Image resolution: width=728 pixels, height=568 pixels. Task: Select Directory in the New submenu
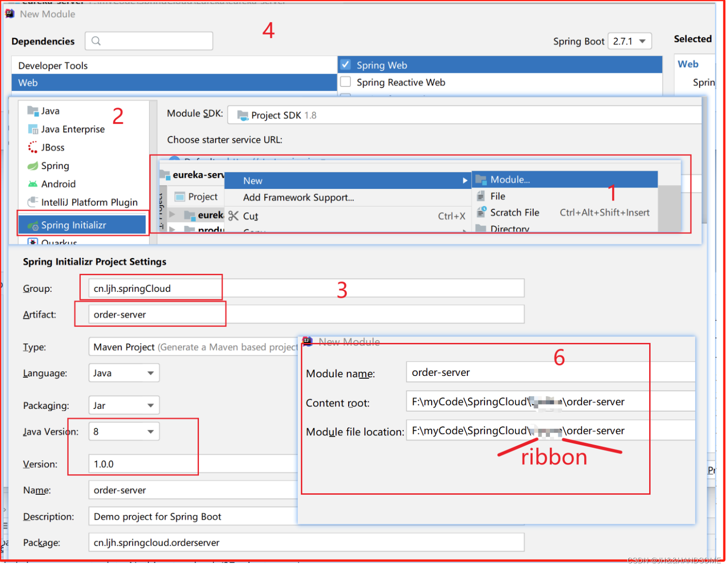[565, 228]
